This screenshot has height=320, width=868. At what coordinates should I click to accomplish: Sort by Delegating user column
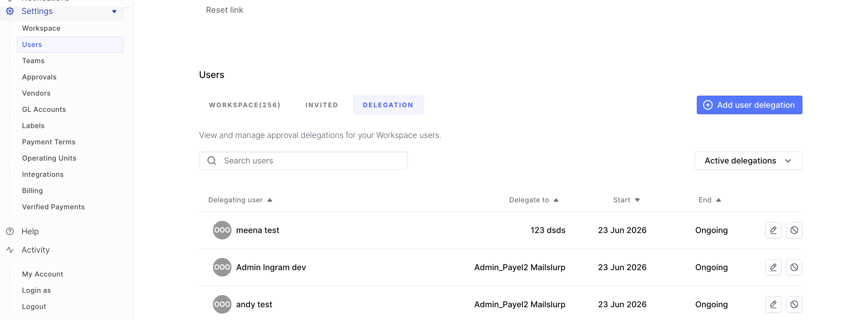tap(240, 200)
